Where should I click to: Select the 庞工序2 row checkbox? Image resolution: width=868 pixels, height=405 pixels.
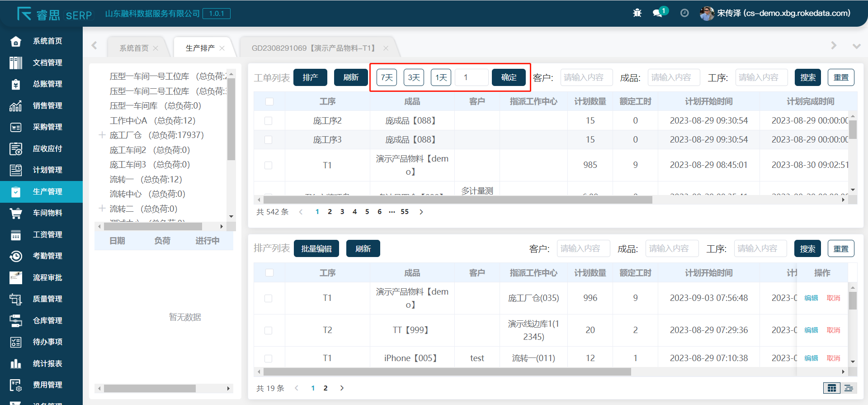(x=269, y=121)
